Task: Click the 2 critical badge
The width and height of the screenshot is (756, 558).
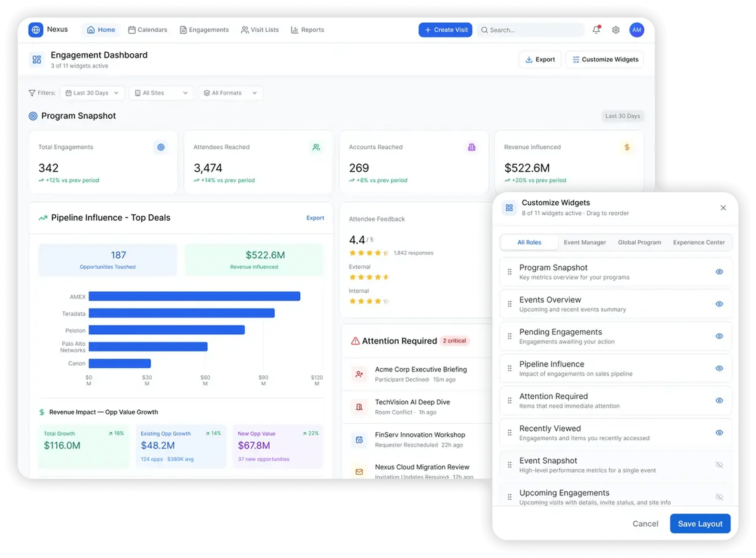Action: [x=455, y=341]
